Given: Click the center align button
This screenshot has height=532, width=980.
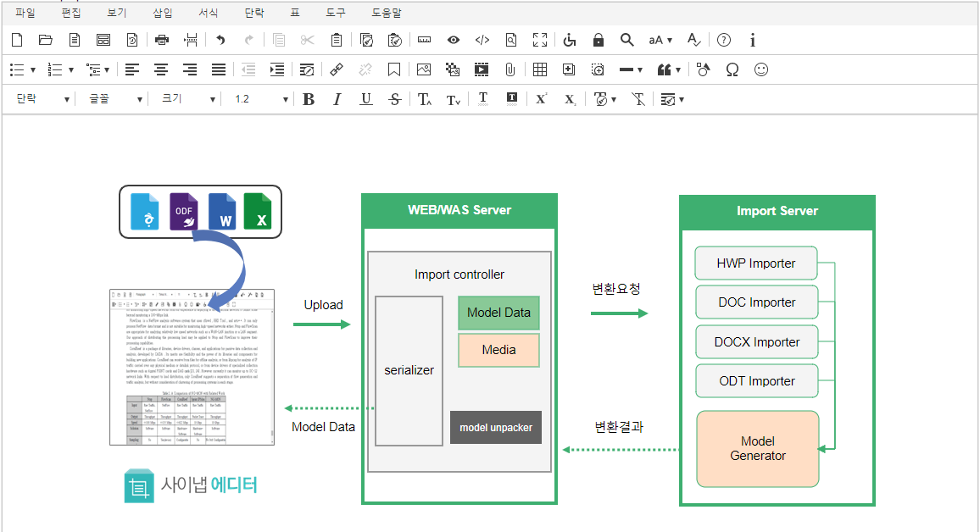Looking at the screenshot, I should click(160, 69).
